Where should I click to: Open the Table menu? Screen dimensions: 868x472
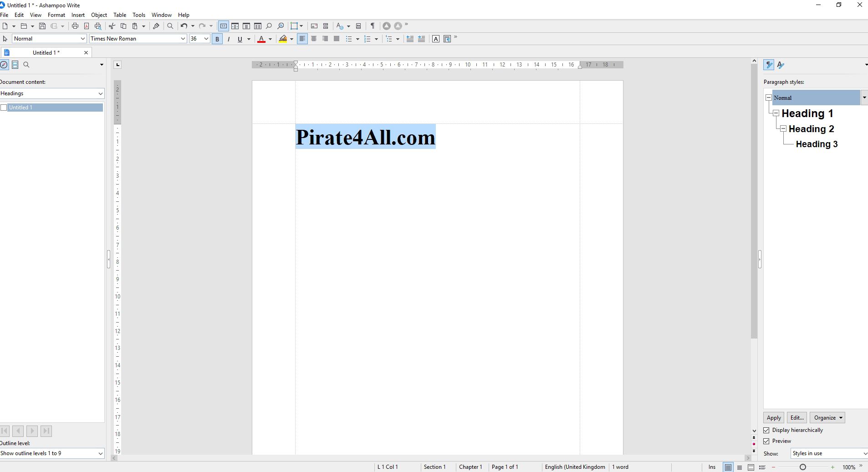(x=120, y=15)
